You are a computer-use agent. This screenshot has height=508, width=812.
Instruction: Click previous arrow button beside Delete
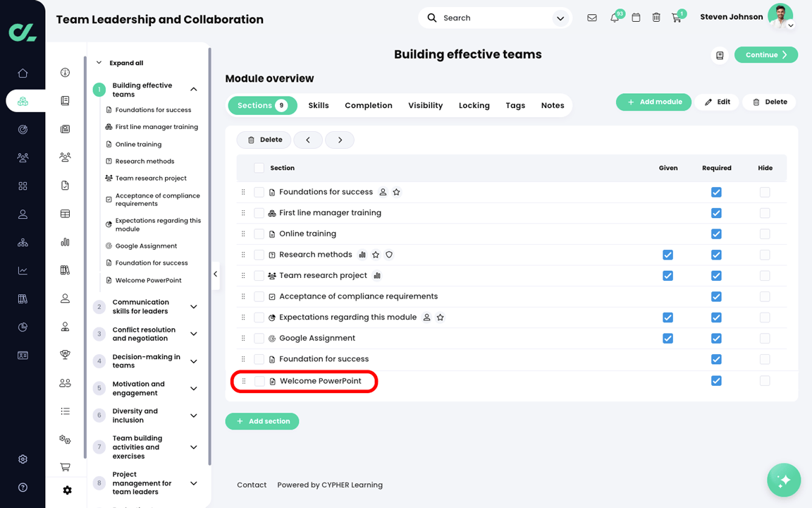(308, 140)
